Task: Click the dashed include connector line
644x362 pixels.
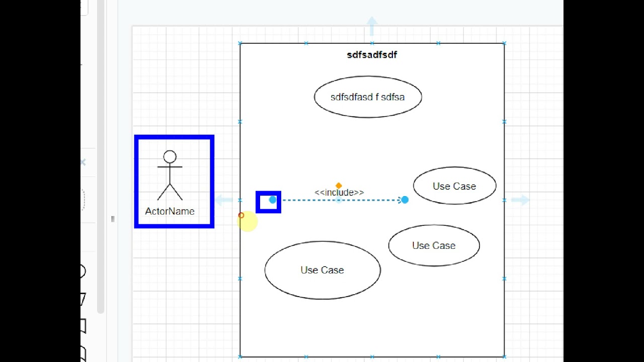Action: 339,200
